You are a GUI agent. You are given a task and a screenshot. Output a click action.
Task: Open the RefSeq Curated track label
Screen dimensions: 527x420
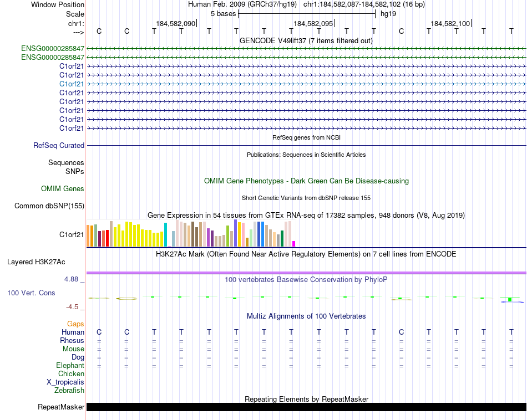59,145
